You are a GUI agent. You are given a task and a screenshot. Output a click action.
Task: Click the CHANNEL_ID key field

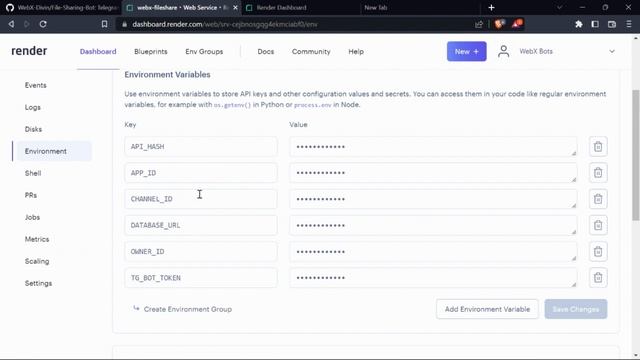click(201, 199)
